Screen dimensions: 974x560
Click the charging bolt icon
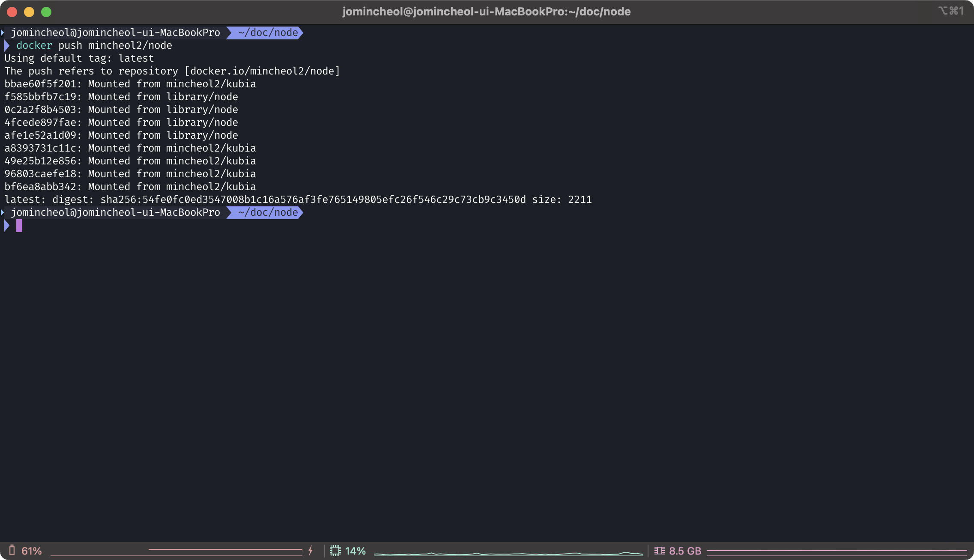click(311, 551)
